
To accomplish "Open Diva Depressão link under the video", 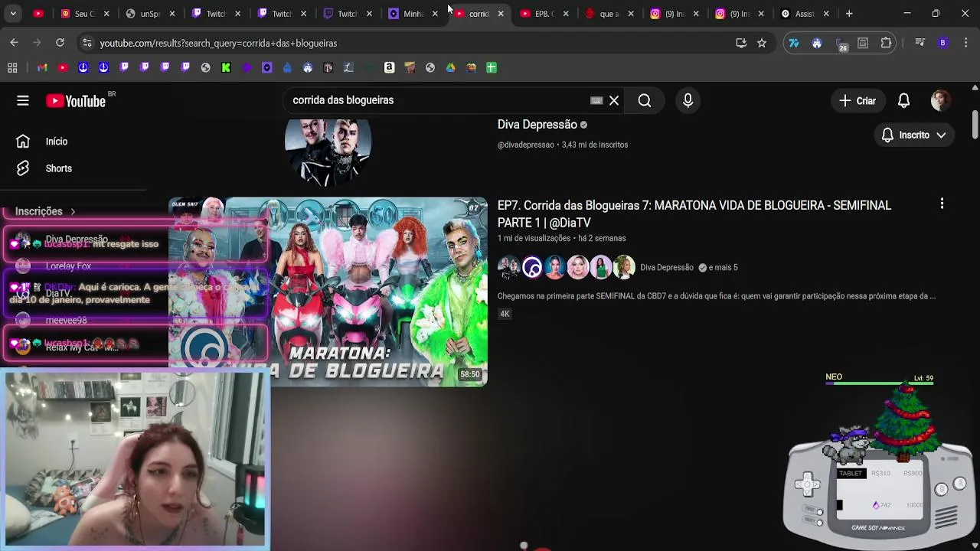I will pos(667,267).
